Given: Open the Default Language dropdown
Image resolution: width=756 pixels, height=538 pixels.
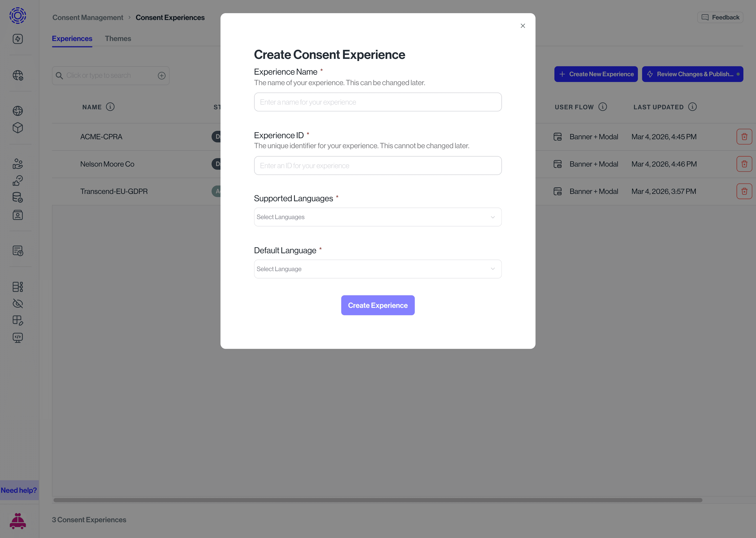Looking at the screenshot, I should (x=378, y=269).
